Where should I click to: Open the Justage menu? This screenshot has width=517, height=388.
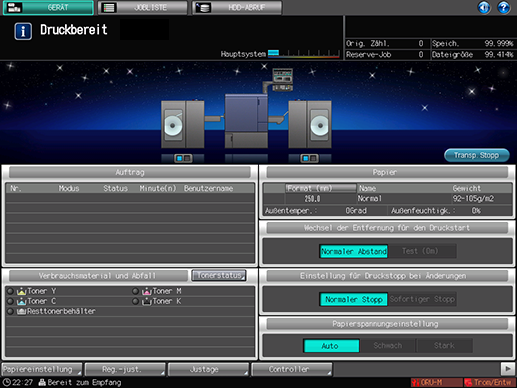(x=208, y=369)
